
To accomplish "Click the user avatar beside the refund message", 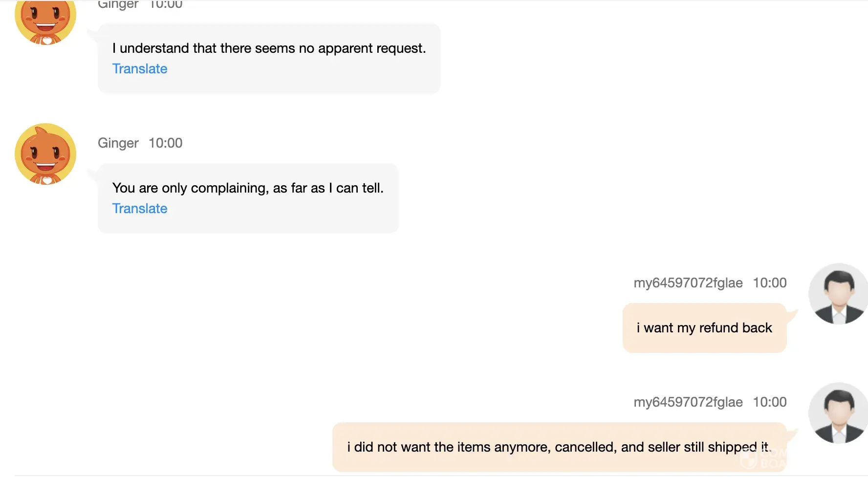I will coord(838,294).
